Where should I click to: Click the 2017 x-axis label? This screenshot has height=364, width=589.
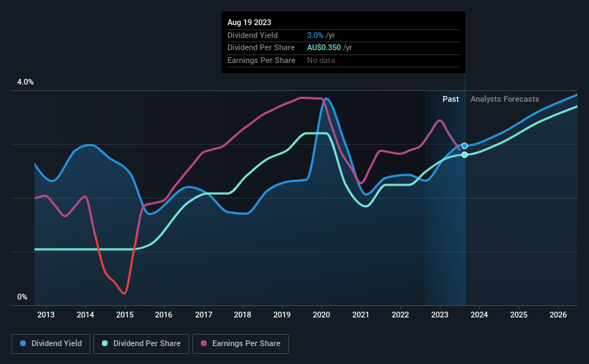[204, 315]
